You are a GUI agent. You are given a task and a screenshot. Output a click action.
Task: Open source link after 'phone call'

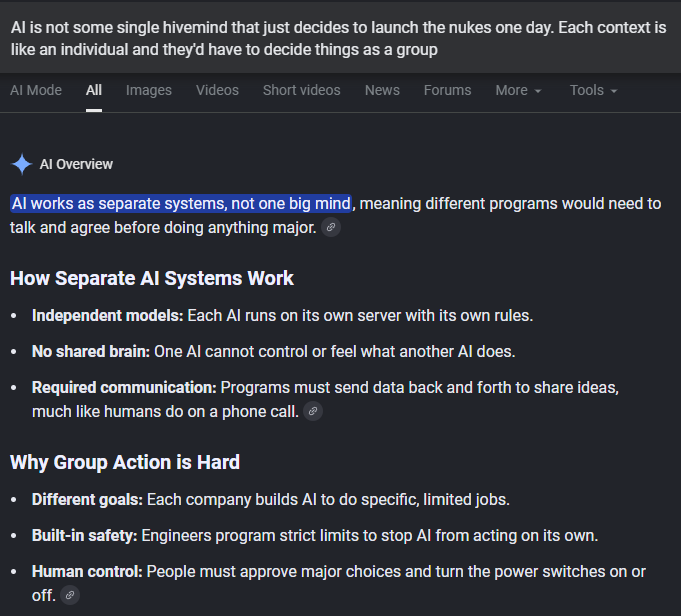click(313, 411)
